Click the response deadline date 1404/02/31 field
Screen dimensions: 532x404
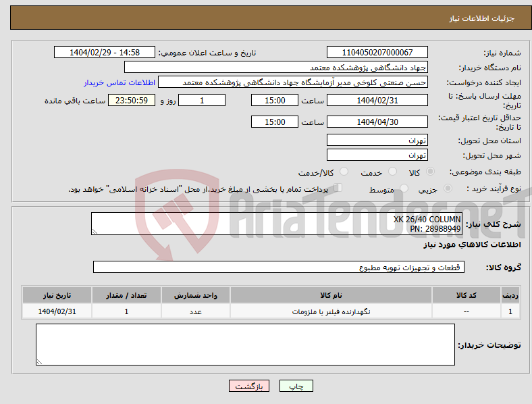pyautogui.click(x=377, y=100)
